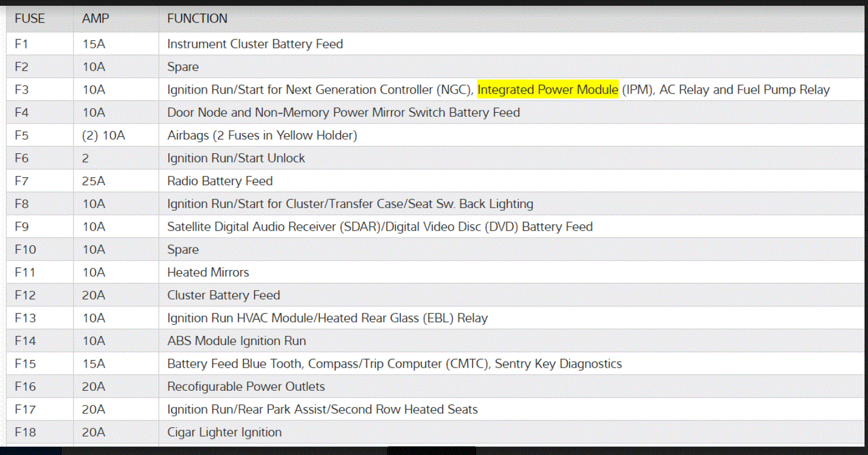Select the F12 fuse label
868x455 pixels.
[x=25, y=295]
